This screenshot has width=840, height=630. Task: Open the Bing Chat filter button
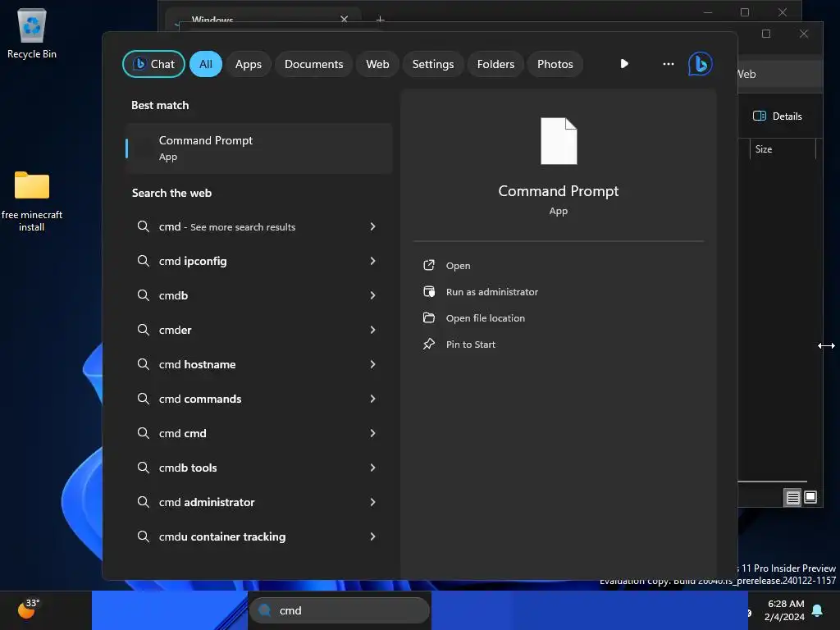pyautogui.click(x=153, y=64)
